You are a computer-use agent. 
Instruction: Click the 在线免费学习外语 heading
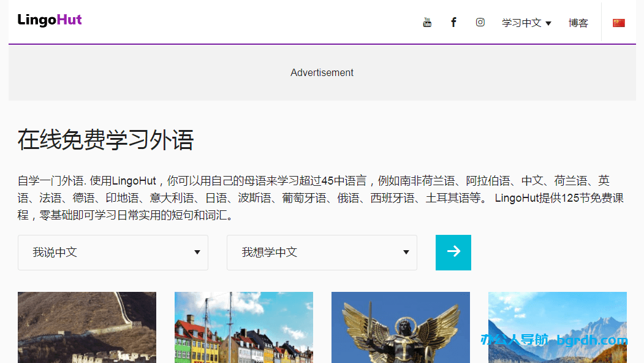coord(105,140)
